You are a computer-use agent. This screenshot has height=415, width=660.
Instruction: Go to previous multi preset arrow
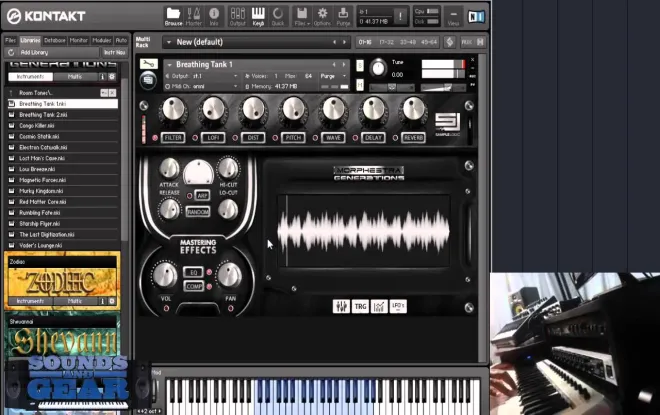335,42
